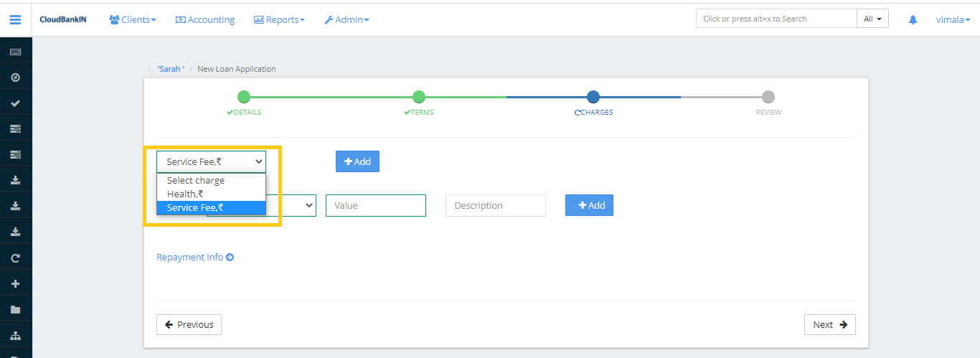Expand the vimala user menu
The width and height of the screenshot is (980, 358).
click(x=953, y=20)
